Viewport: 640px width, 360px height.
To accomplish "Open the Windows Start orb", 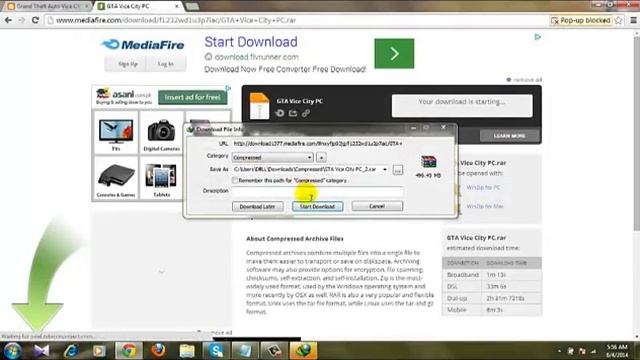I will pos(12,351).
